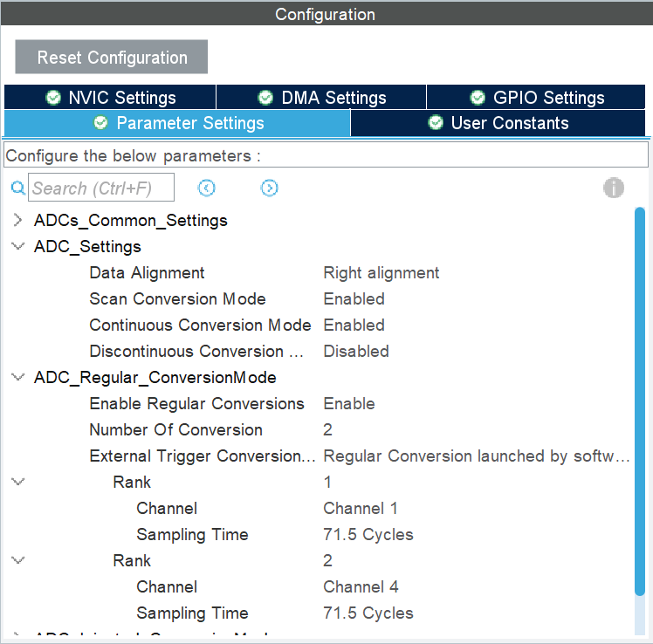
Task: Expand the ADCs_Common_Settings section
Action: (x=18, y=220)
